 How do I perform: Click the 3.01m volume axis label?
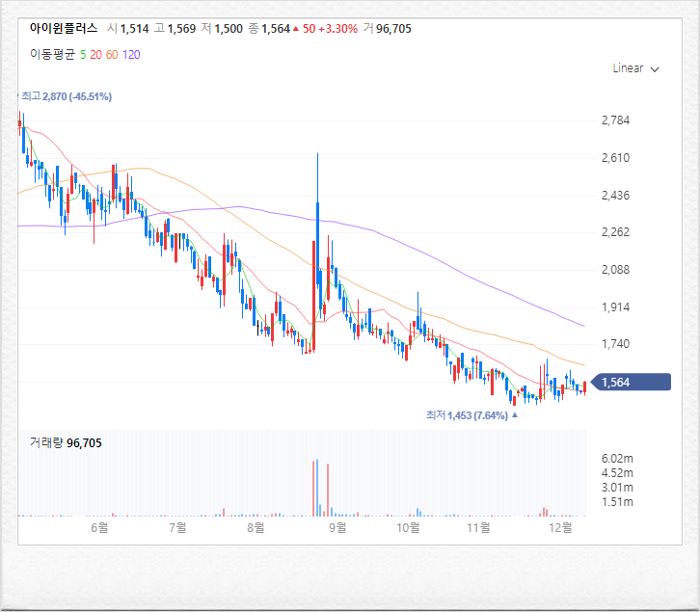[617, 487]
